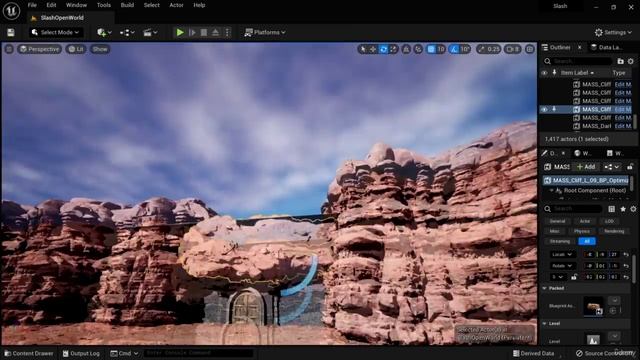The width and height of the screenshot is (640, 360).
Task: Open the Cinematics clapperboard dropdown
Action: (150, 32)
